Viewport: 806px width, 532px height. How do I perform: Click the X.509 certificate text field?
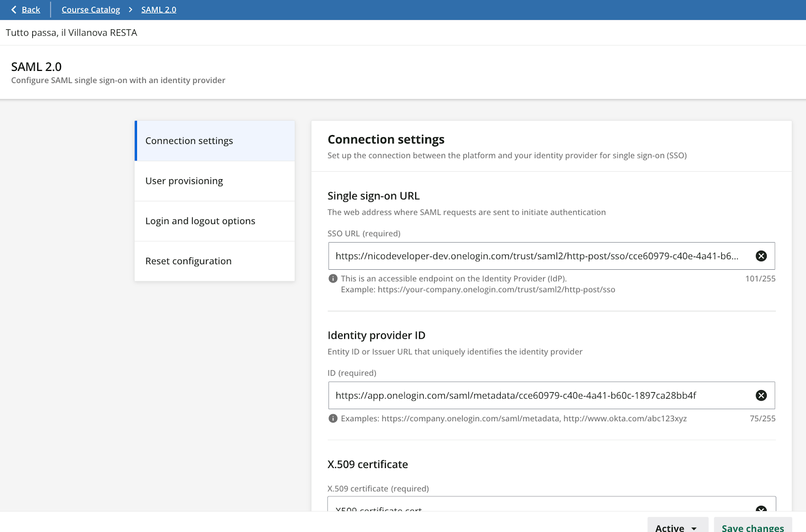coord(536,506)
